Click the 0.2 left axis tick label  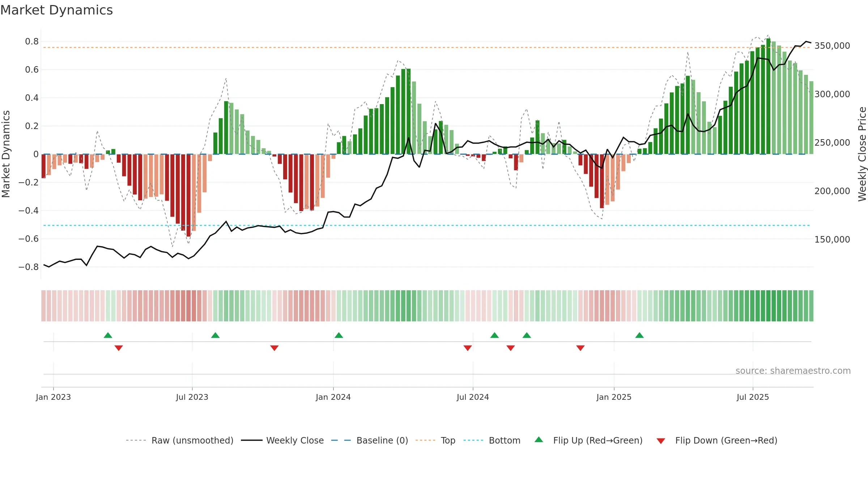(x=32, y=126)
